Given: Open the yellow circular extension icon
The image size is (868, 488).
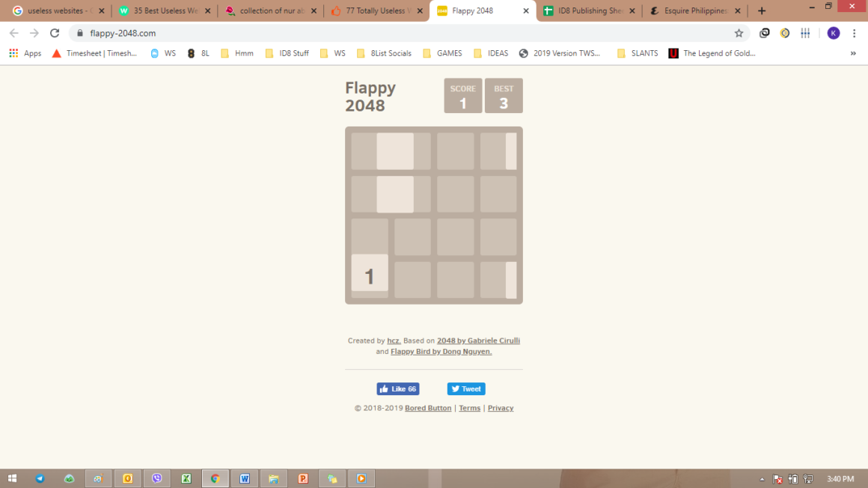Looking at the screenshot, I should [x=784, y=33].
